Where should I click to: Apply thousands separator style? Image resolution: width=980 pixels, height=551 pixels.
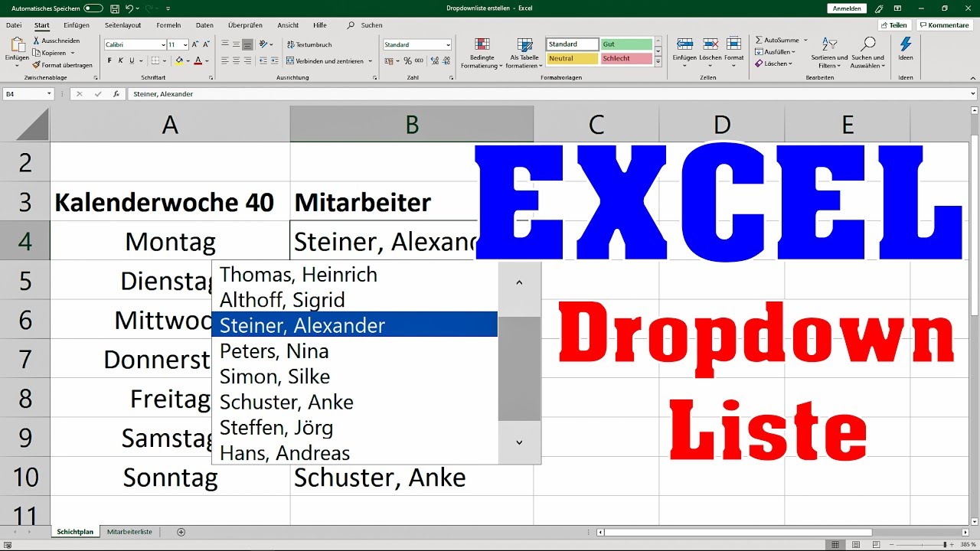point(419,60)
